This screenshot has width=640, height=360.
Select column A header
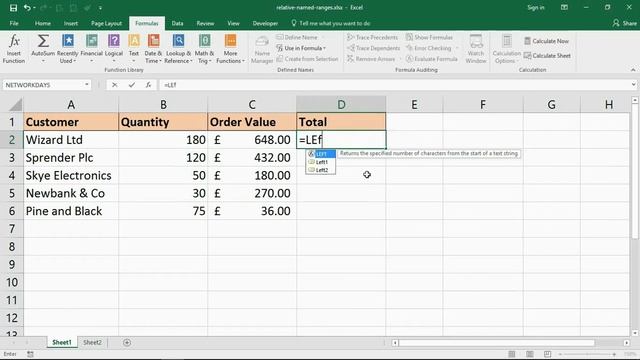pos(71,104)
